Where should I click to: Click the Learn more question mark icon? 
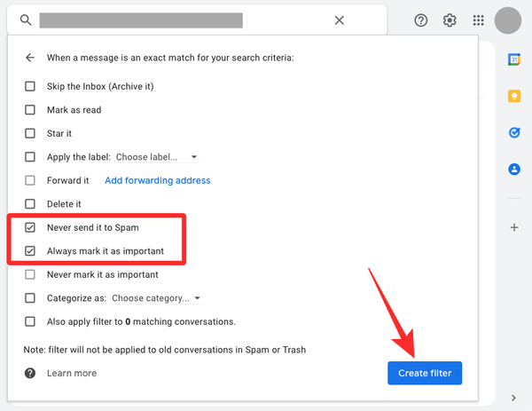(x=30, y=373)
